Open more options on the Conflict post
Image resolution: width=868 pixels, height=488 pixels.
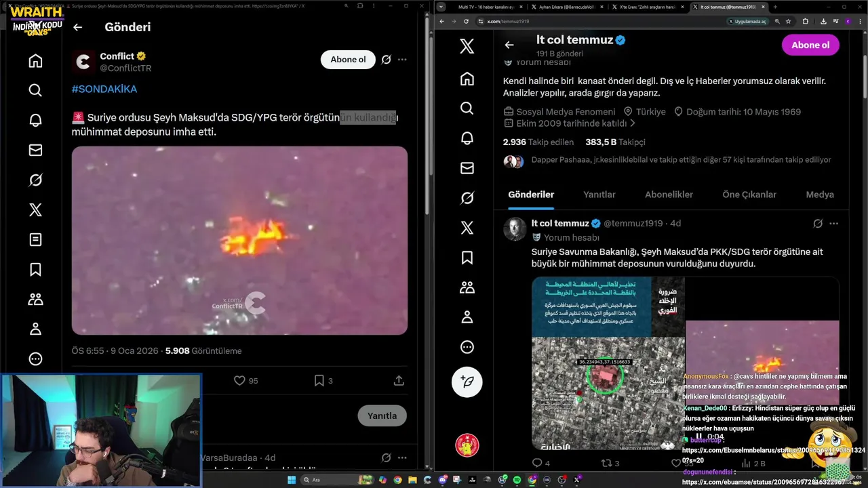tap(402, 60)
